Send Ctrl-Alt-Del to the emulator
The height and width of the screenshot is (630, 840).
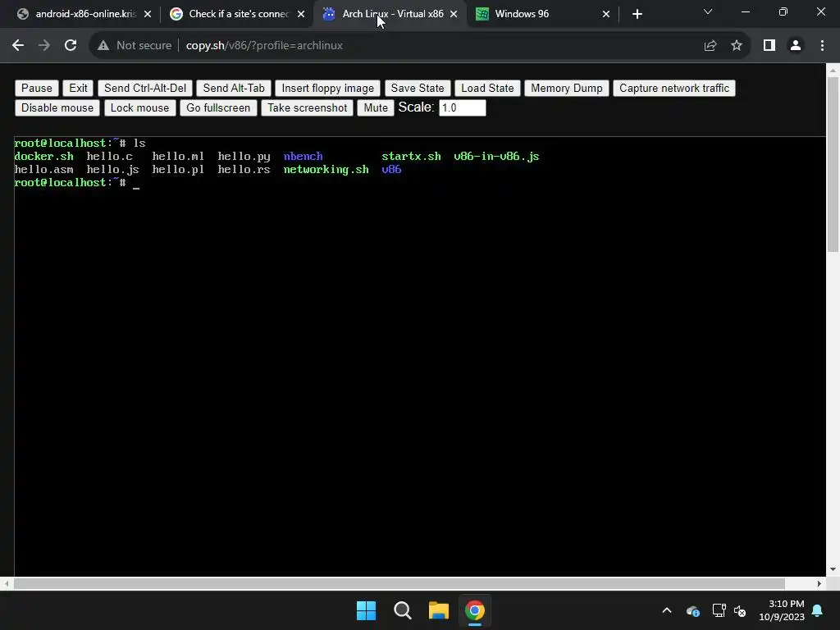145,89
